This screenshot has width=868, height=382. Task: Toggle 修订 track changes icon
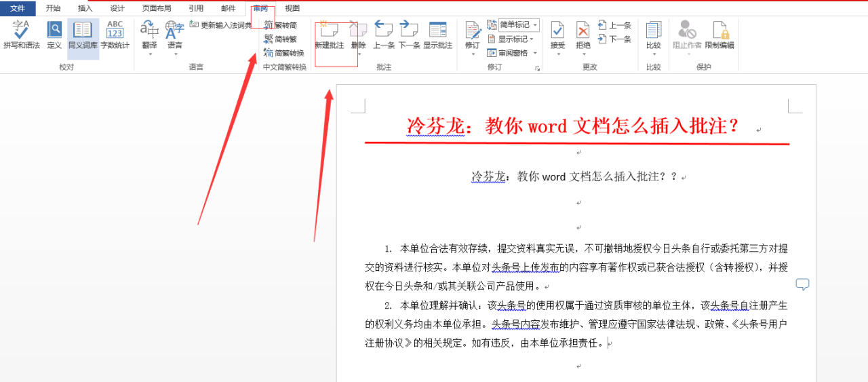[x=473, y=29]
